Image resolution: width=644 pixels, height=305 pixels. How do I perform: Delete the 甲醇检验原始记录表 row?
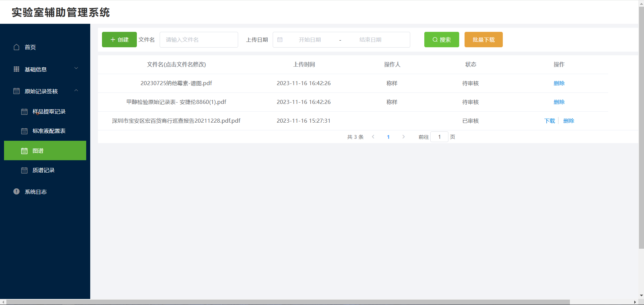point(559,102)
